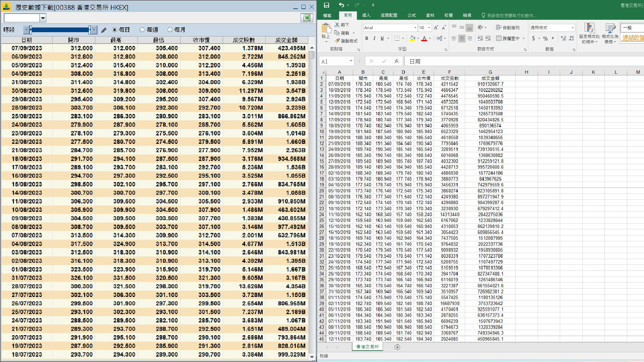This screenshot has width=644, height=362.
Task: Switch to the 公式 Formulas tab
Action: pyautogui.click(x=412, y=15)
